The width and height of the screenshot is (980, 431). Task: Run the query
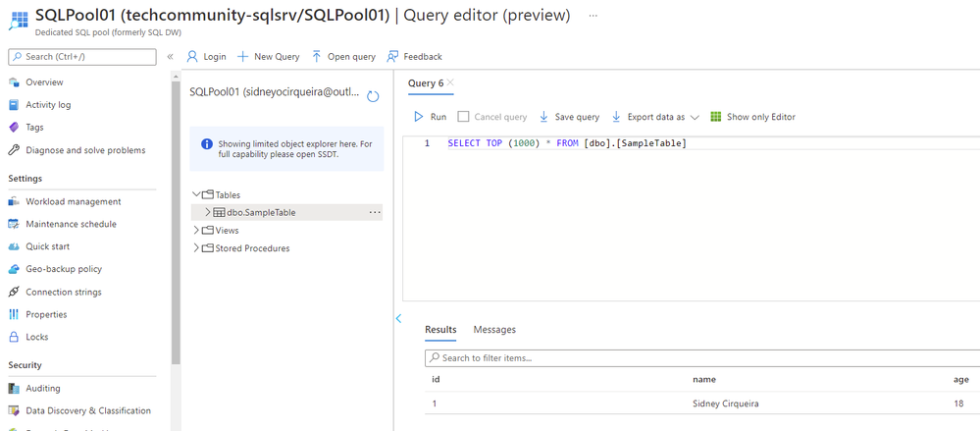click(x=430, y=117)
